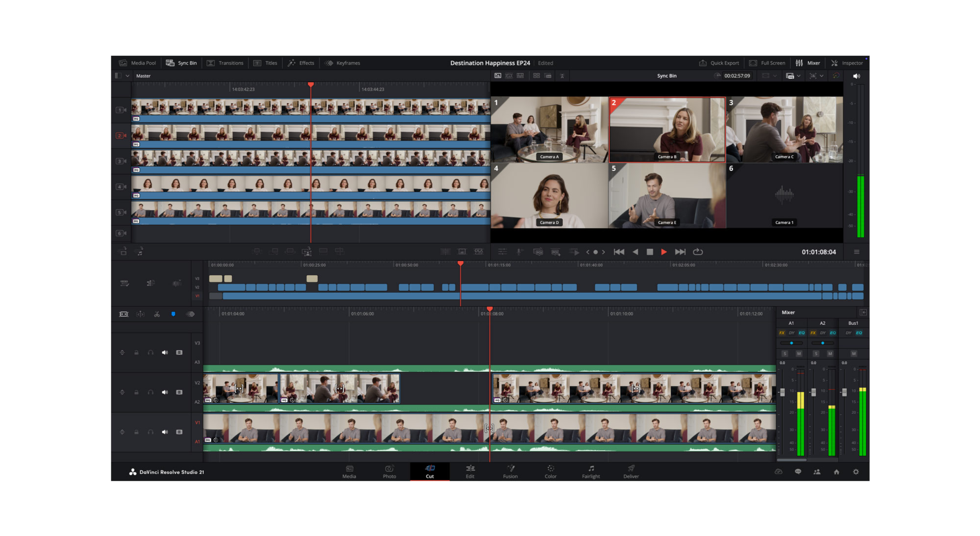Select the split clip scissors tool
The height and width of the screenshot is (536, 980).
[158, 314]
